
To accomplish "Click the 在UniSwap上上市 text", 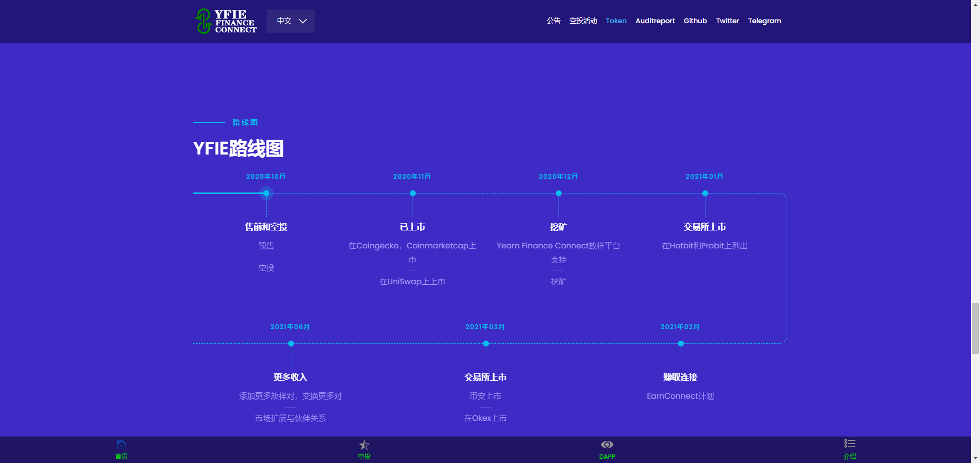I will pyautogui.click(x=413, y=282).
